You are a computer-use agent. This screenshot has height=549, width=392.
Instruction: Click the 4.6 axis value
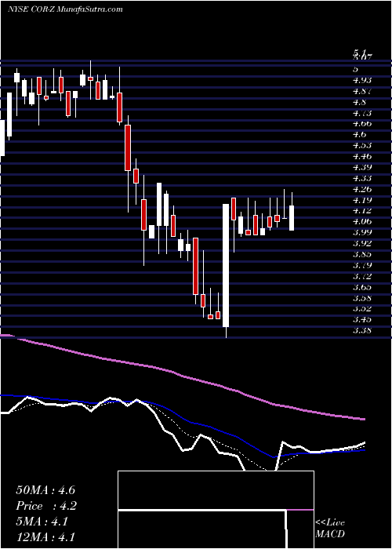coord(360,134)
